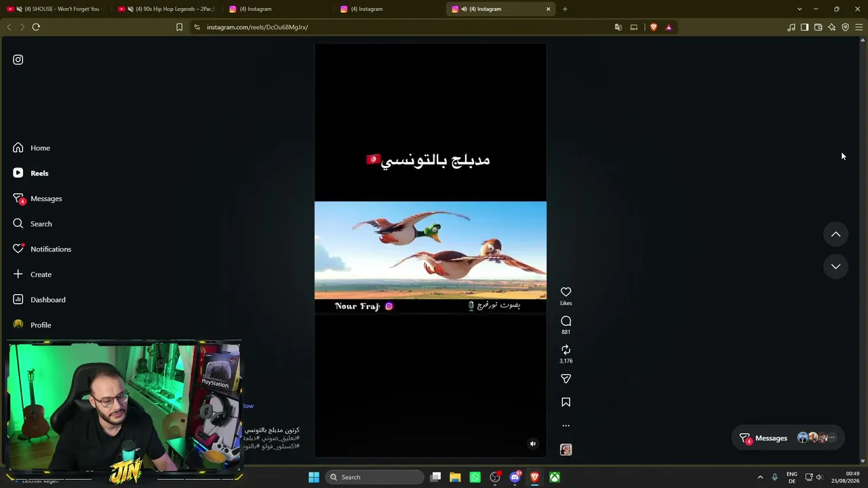Like the reel with the heart icon
Image resolution: width=868 pixels, height=488 pixels.
[566, 292]
